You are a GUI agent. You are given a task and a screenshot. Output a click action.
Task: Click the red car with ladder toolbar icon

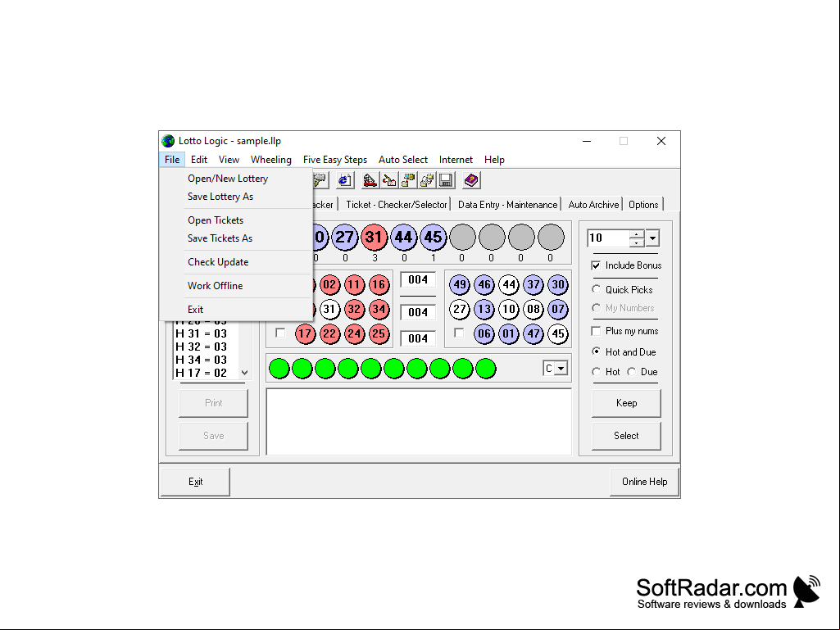[370, 180]
